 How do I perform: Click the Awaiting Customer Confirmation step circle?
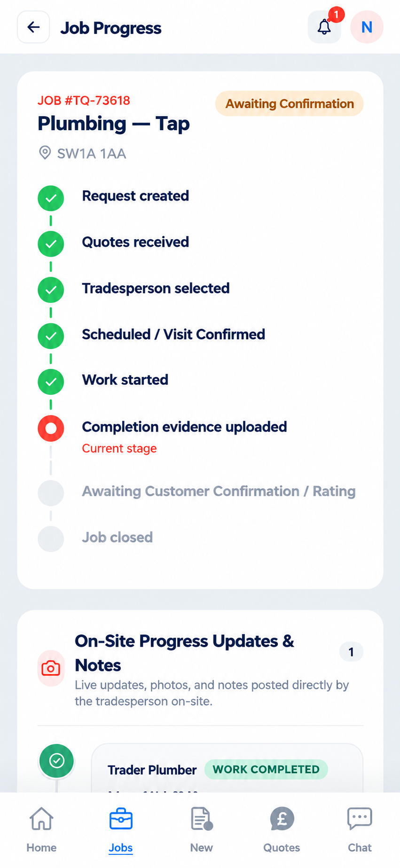coord(51,493)
